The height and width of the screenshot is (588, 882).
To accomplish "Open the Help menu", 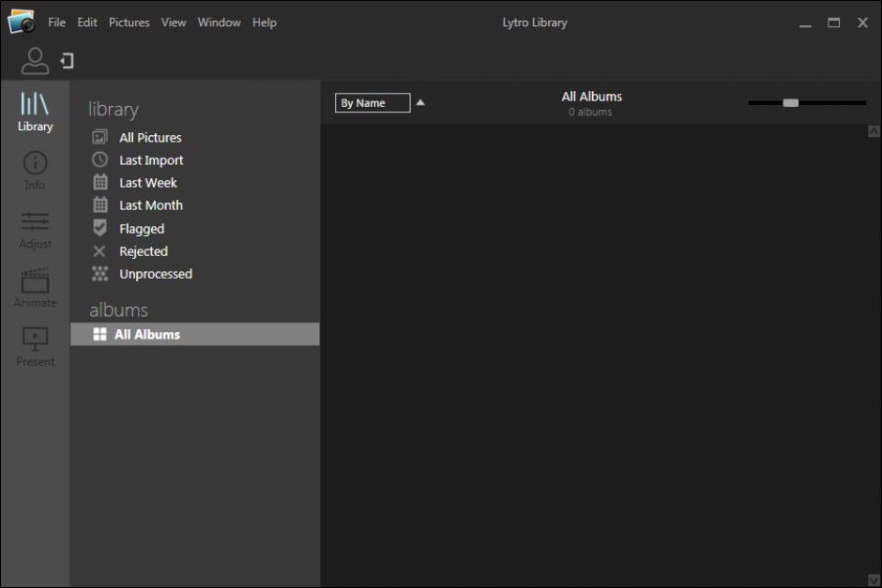I will coord(265,23).
